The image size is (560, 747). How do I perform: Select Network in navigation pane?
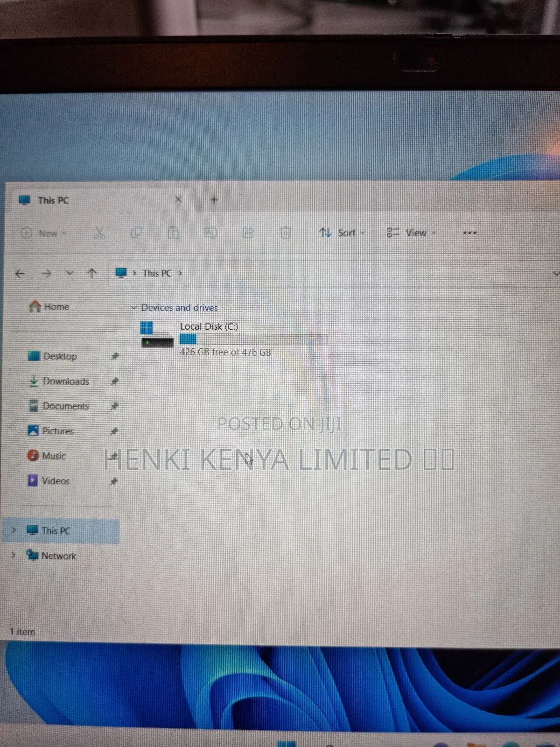[x=51, y=556]
